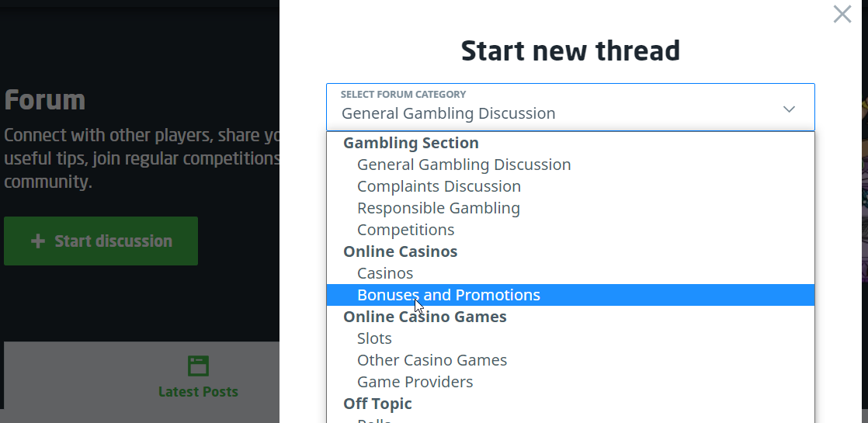Viewport: 868px width, 423px height.
Task: Choose Other Casino Games option
Action: coord(432,360)
